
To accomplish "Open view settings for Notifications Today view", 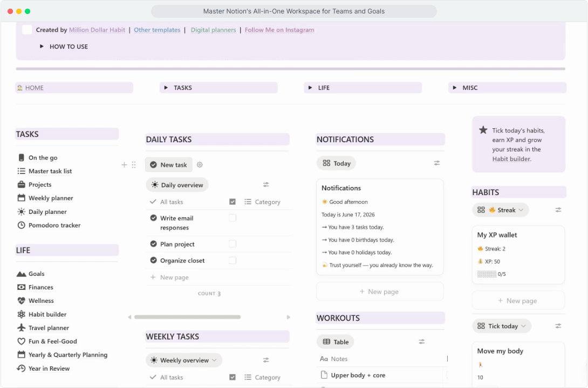I will pyautogui.click(x=437, y=163).
